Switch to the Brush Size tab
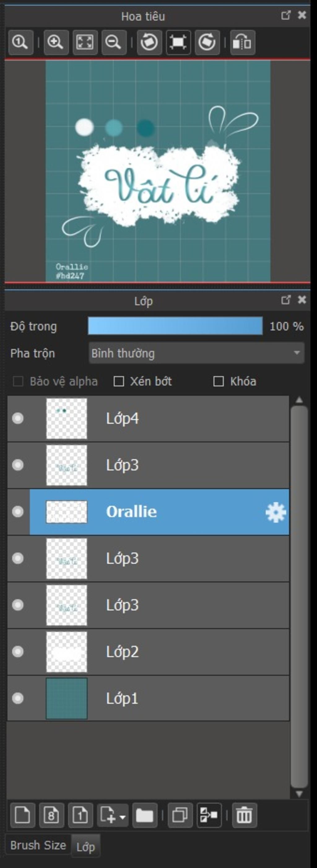 [38, 845]
